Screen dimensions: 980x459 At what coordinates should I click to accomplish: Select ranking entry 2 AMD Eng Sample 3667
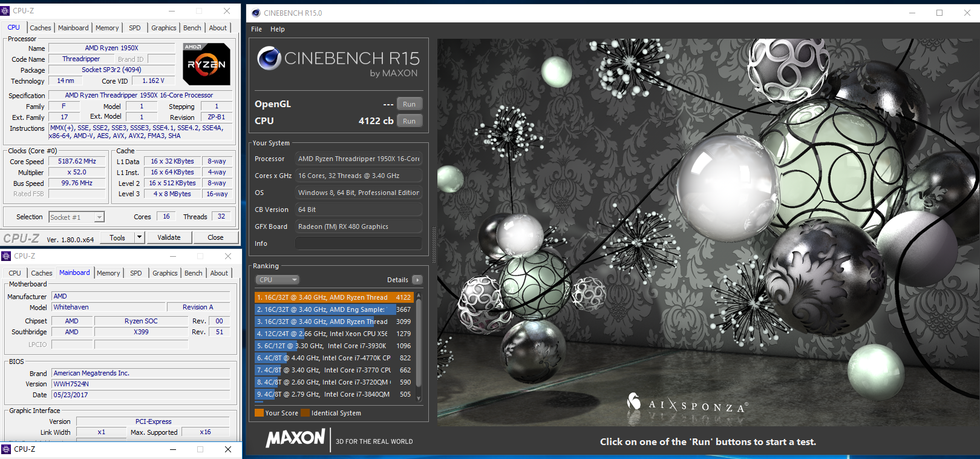pyautogui.click(x=334, y=309)
